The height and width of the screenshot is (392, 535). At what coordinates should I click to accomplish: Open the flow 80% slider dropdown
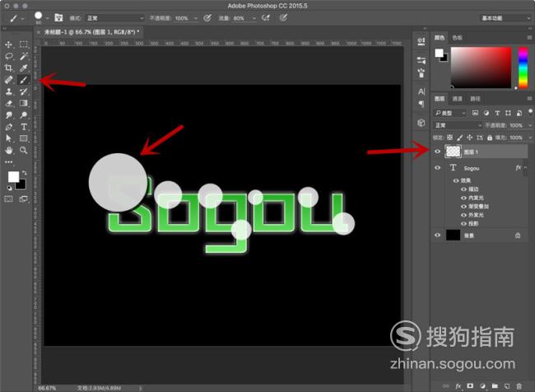tap(254, 18)
